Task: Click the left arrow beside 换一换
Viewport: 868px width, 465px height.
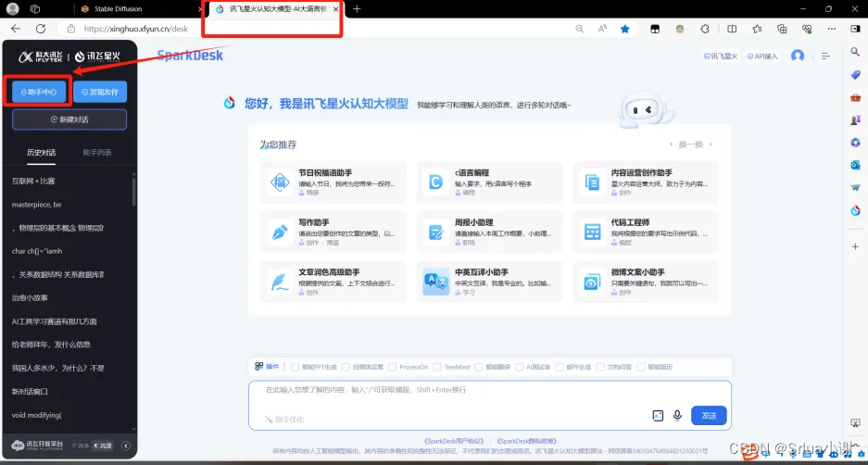Action: 672,145
